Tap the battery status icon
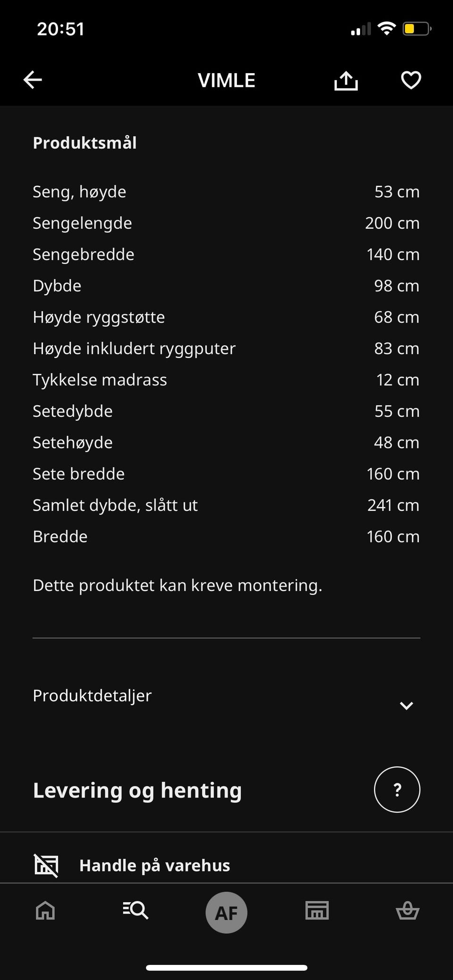The width and height of the screenshot is (453, 980). [x=417, y=29]
